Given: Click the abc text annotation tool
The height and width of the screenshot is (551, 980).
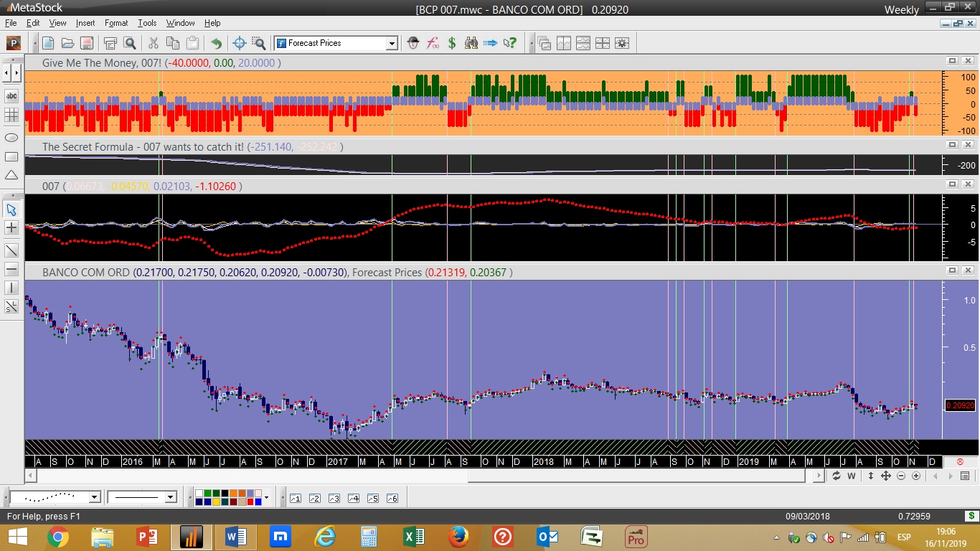Looking at the screenshot, I should [11, 95].
